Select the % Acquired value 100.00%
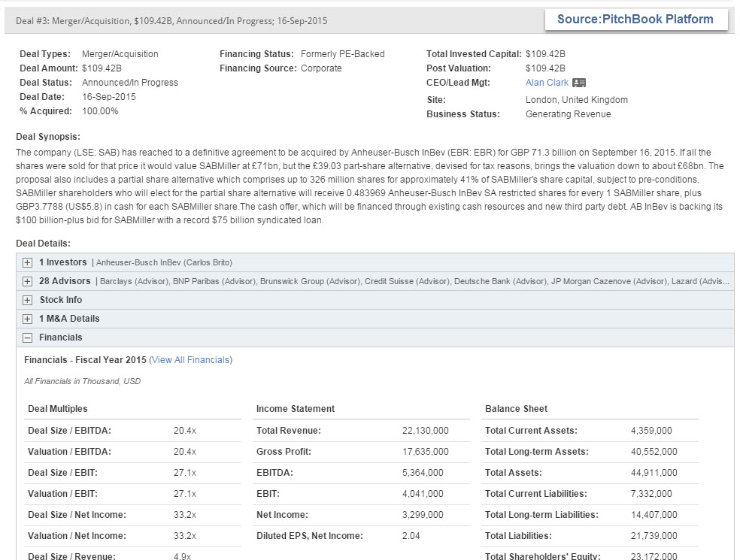 [x=100, y=111]
